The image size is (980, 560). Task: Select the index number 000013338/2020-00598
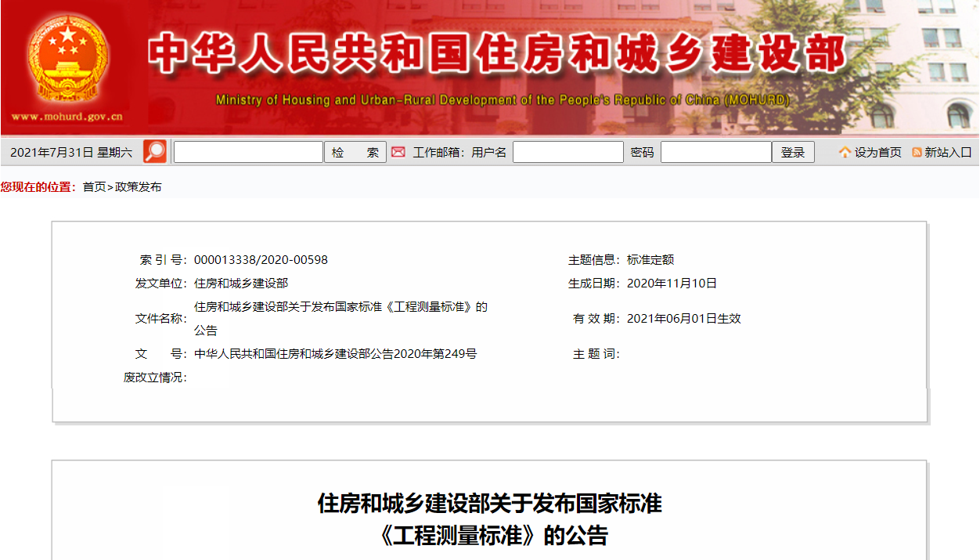(261, 260)
